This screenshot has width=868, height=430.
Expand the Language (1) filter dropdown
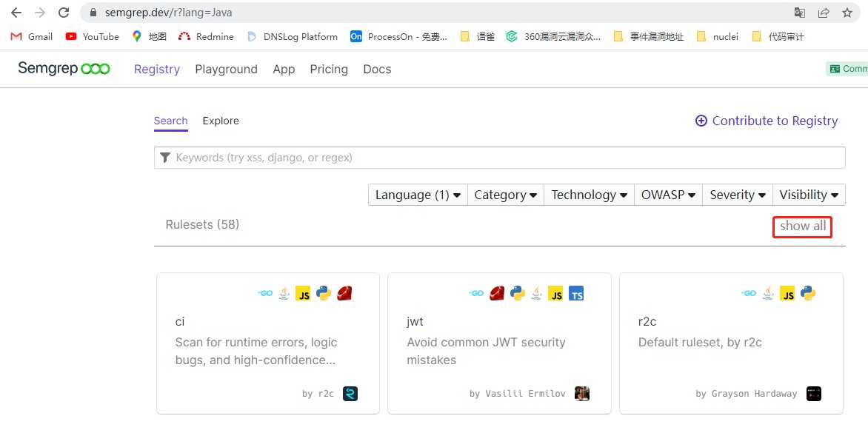click(x=418, y=195)
